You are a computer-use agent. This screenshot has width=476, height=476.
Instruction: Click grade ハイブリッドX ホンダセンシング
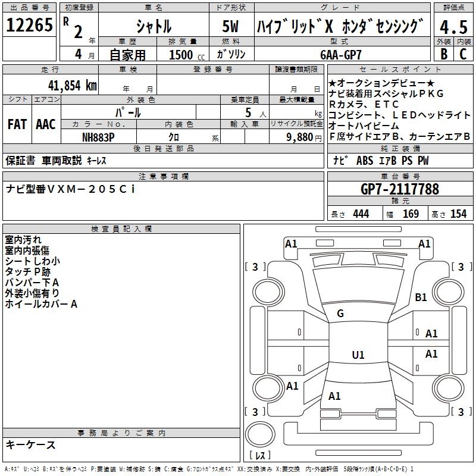point(340,26)
